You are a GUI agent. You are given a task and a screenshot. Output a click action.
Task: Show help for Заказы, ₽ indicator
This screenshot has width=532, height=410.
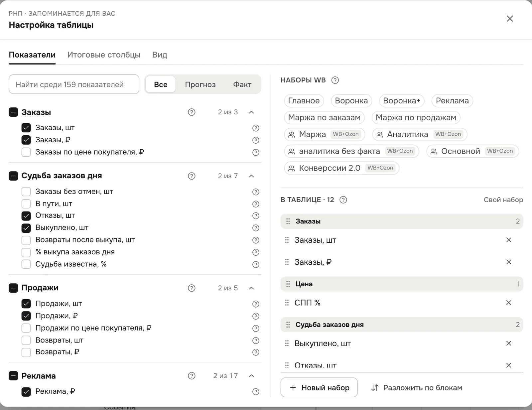pos(256,140)
